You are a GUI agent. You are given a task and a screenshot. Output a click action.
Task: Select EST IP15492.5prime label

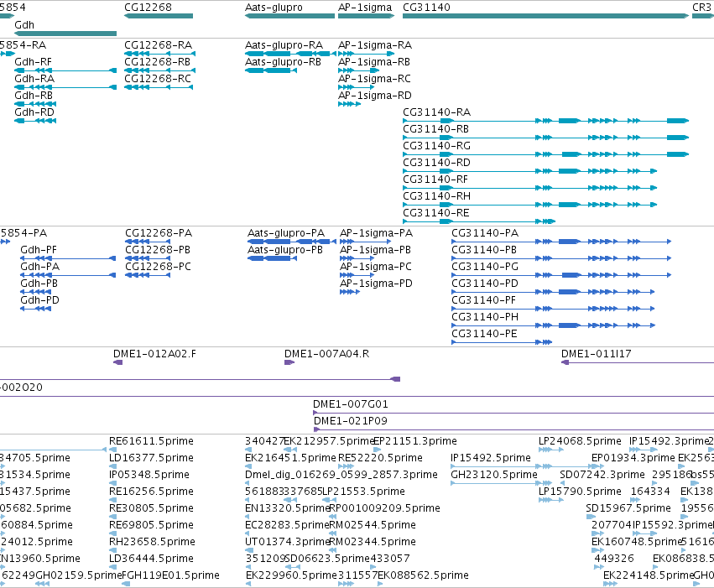pyautogui.click(x=491, y=458)
